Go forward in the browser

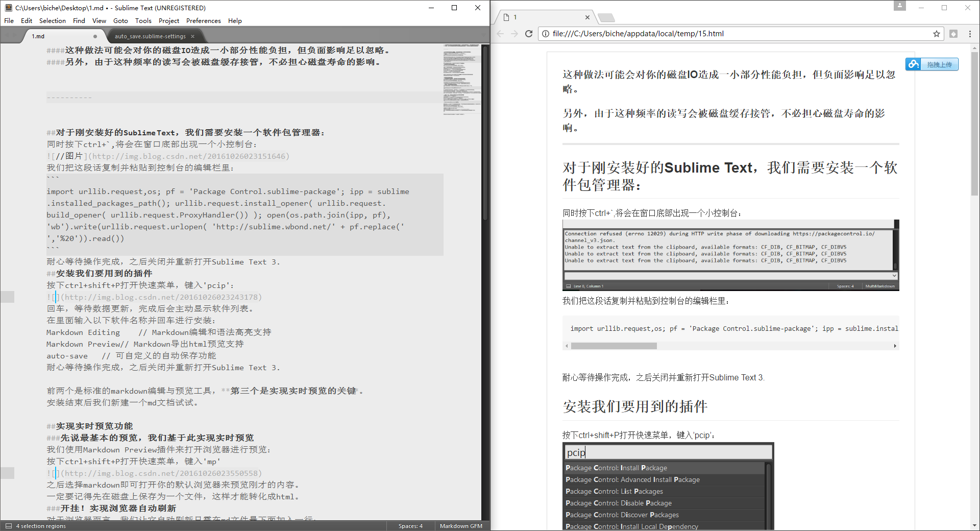coord(514,34)
